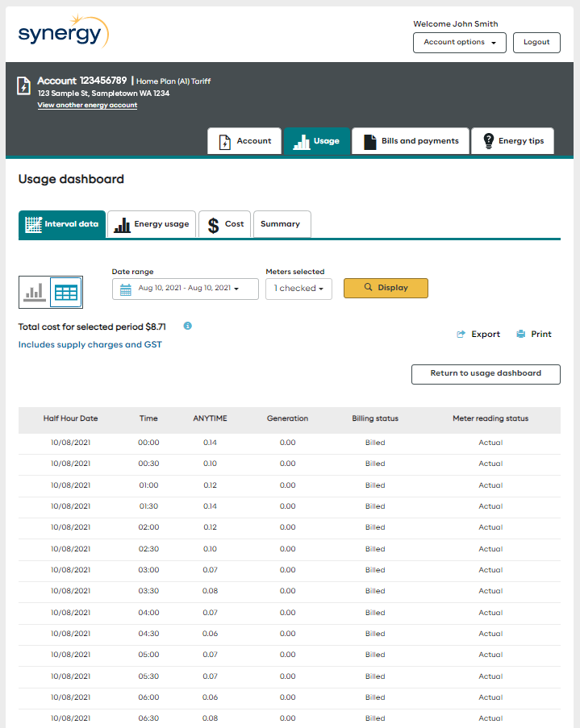Click the Usage bar chart icon
This screenshot has height=728, width=580.
302,142
